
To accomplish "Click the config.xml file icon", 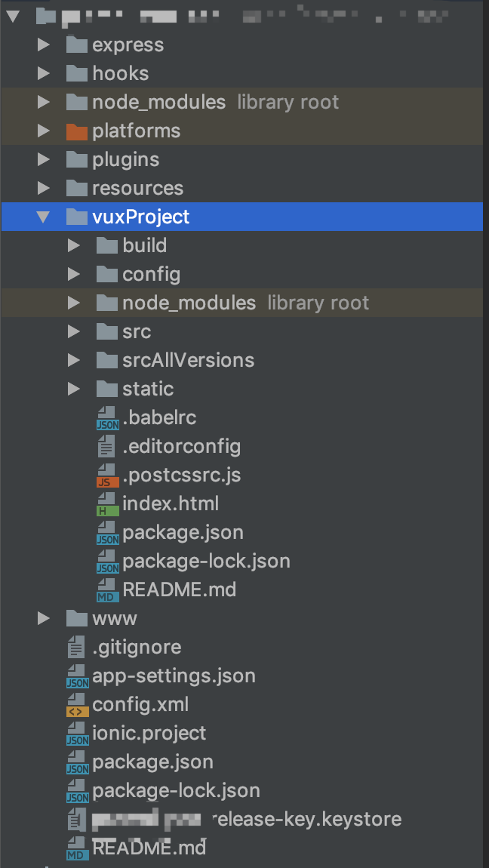I will pyautogui.click(x=77, y=705).
